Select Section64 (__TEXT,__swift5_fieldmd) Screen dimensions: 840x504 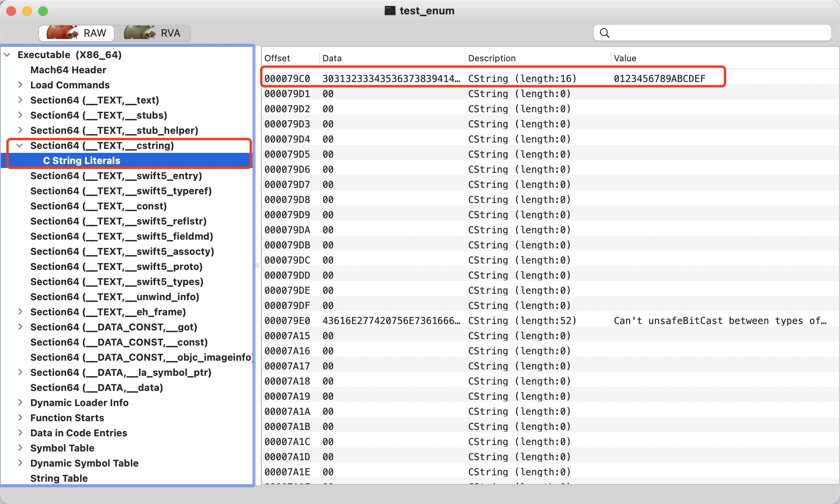coord(121,236)
